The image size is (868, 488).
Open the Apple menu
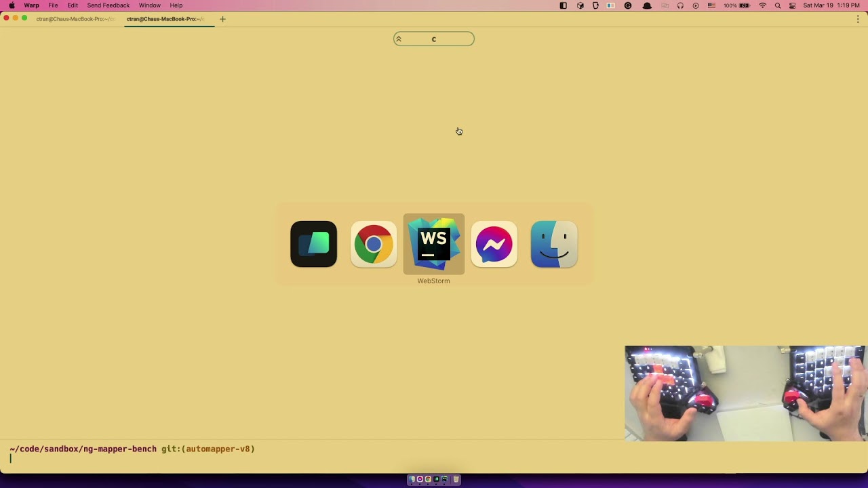coord(12,5)
